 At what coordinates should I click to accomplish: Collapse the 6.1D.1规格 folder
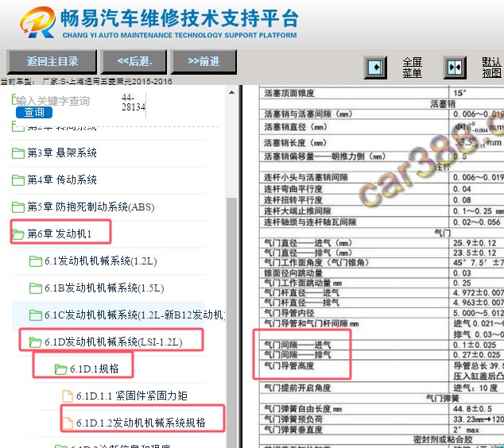coord(94,369)
